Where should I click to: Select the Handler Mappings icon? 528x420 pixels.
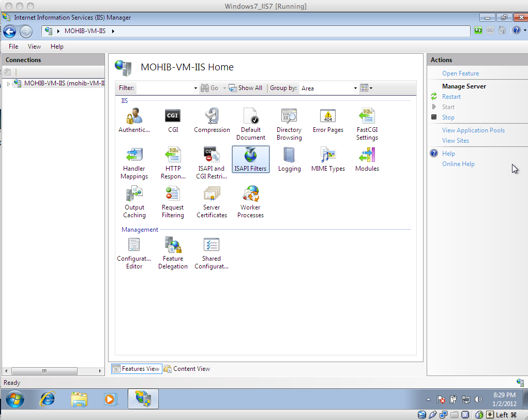coord(134,155)
